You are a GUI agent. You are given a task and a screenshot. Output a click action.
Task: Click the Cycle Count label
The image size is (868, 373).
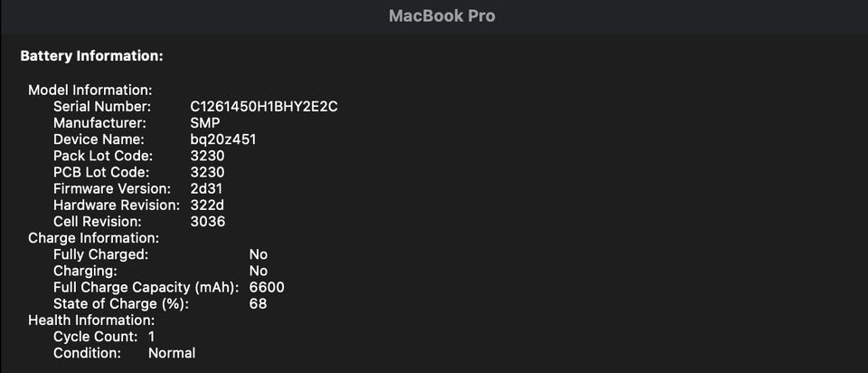[x=96, y=336]
